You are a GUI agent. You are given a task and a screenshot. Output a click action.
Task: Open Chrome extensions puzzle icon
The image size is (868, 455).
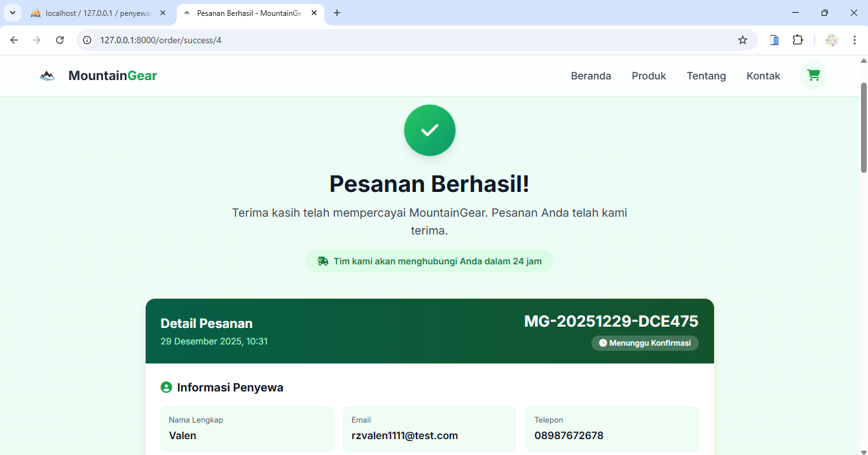(797, 39)
